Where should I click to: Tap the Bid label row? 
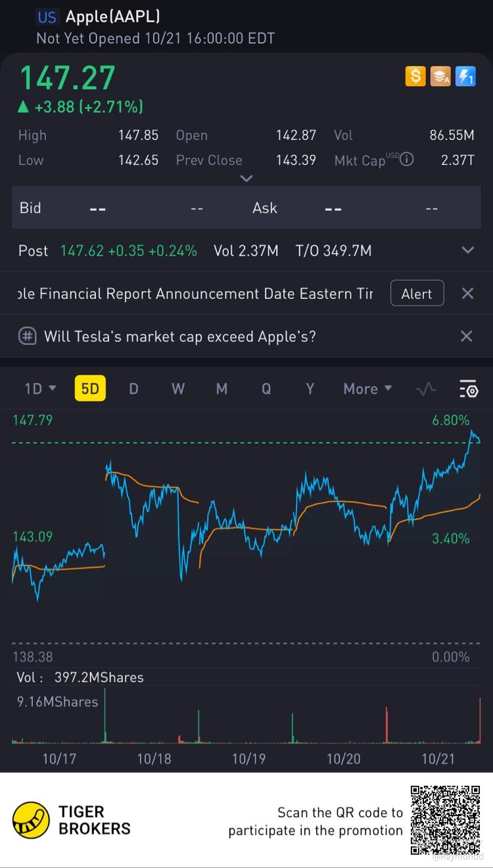click(30, 208)
